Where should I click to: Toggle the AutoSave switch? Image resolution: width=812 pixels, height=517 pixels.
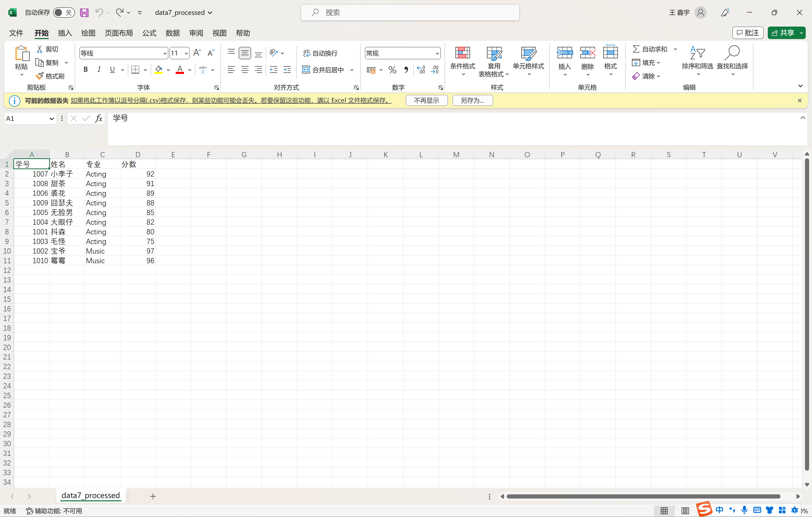64,12
